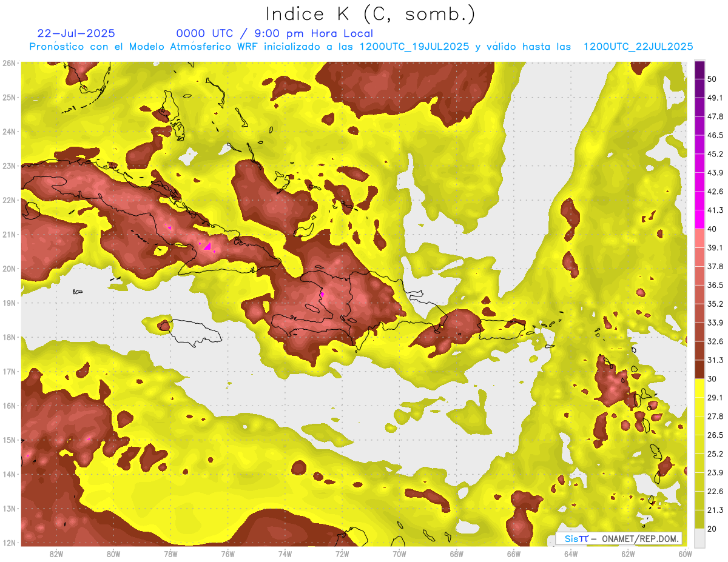Click the longitude label "64W"
728x562 pixels.
(571, 554)
